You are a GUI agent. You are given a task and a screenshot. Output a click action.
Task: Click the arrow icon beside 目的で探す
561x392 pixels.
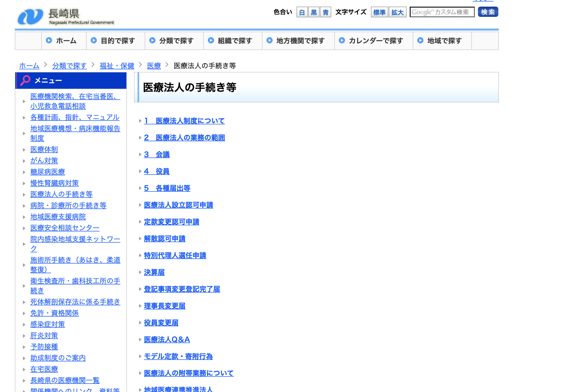pyautogui.click(x=94, y=40)
